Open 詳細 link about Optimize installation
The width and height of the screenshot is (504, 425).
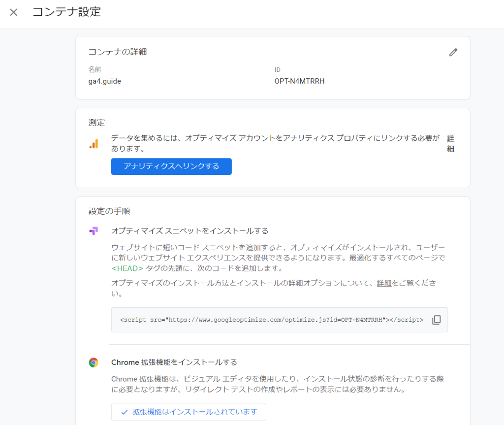384,283
